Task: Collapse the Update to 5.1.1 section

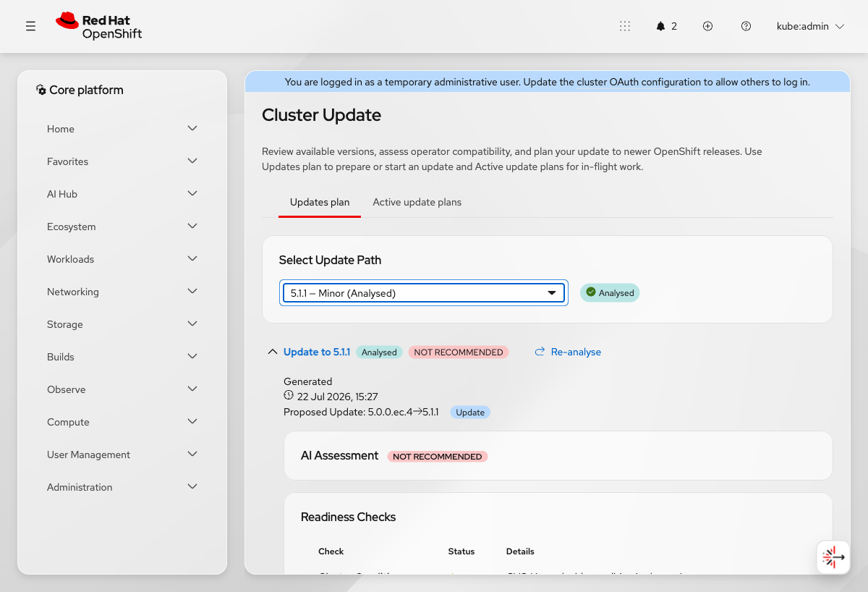Action: click(x=272, y=352)
